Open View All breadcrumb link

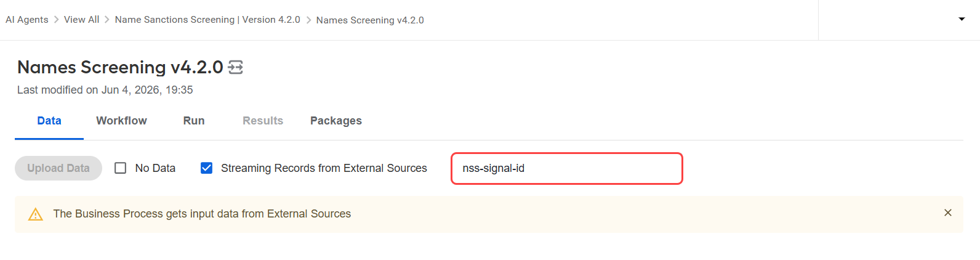81,20
